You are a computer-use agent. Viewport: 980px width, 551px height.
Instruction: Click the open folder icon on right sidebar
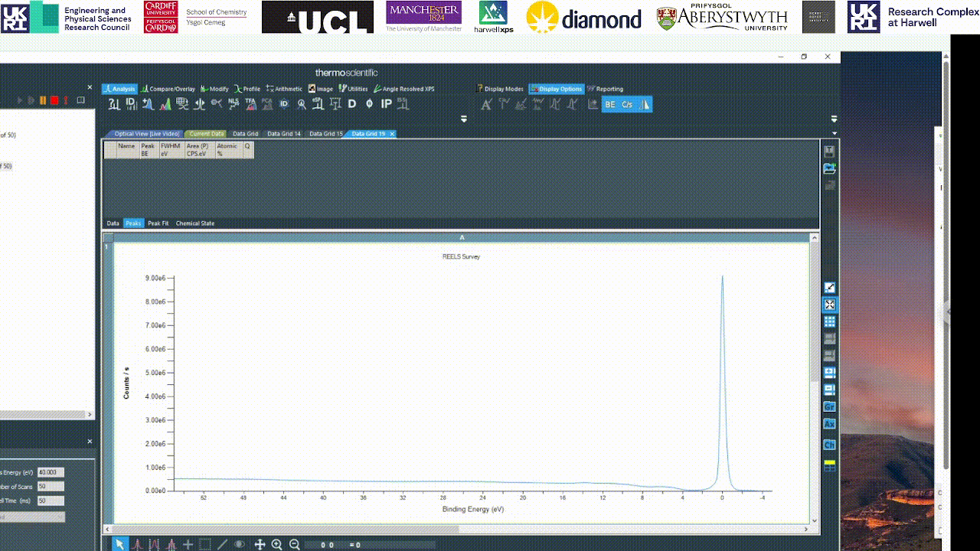point(829,168)
